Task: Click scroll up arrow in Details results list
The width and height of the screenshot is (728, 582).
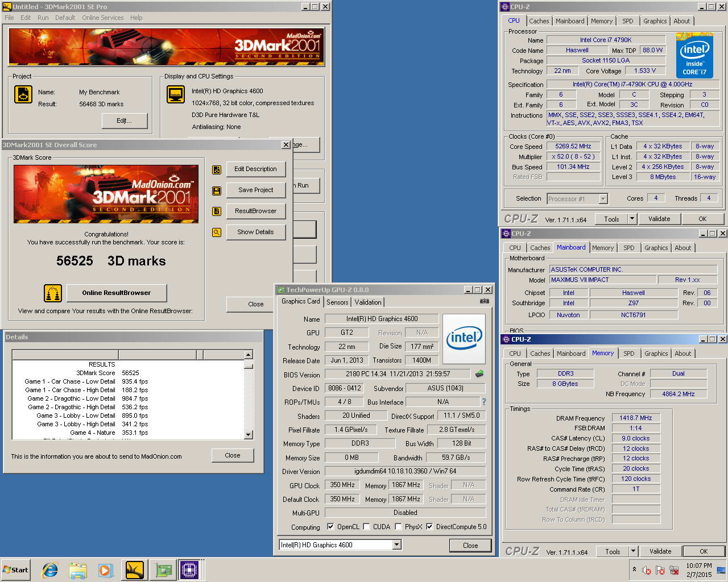Action: (x=248, y=355)
